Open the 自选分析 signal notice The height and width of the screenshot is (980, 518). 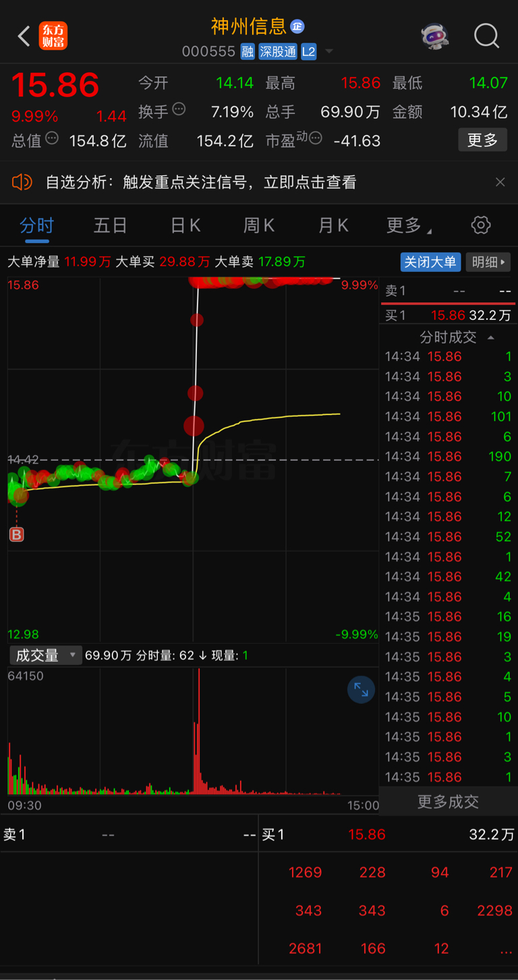pos(201,182)
